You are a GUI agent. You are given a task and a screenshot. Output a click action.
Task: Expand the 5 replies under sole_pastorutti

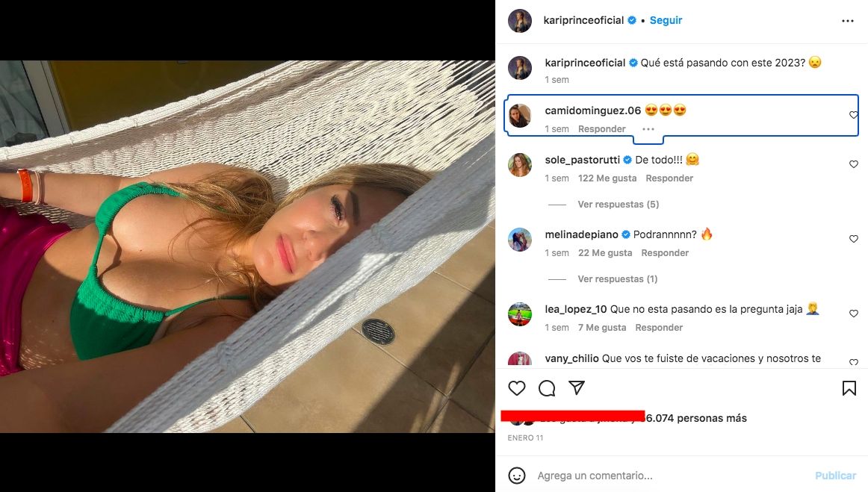tap(618, 205)
